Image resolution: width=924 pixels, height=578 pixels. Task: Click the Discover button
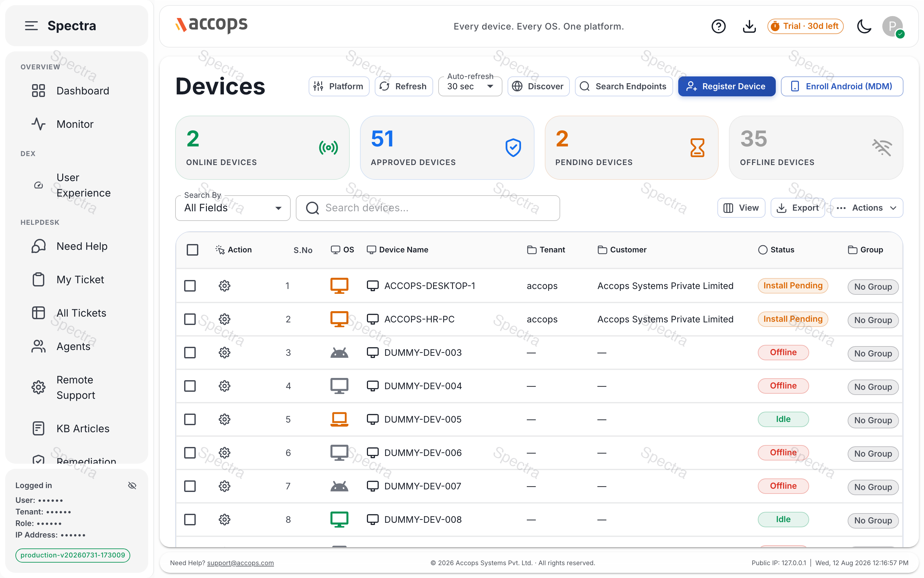click(x=538, y=86)
